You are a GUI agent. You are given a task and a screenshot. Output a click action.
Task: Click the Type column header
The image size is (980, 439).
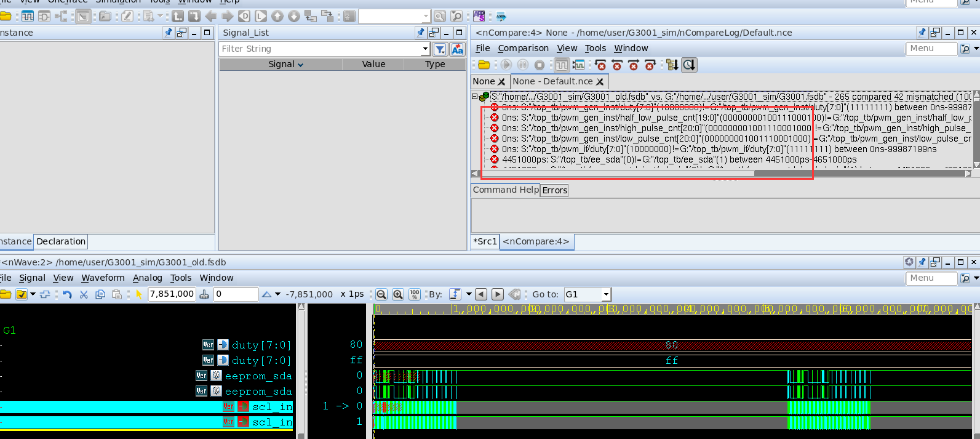point(435,64)
